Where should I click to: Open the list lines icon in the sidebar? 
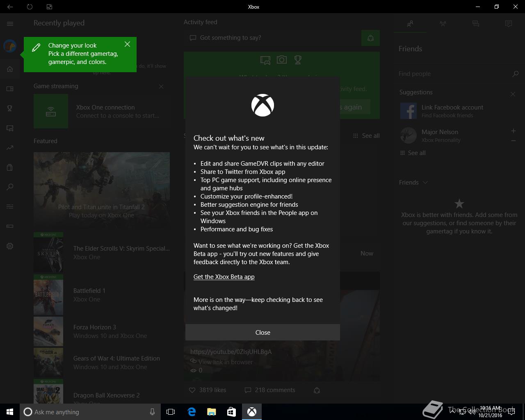(10, 206)
